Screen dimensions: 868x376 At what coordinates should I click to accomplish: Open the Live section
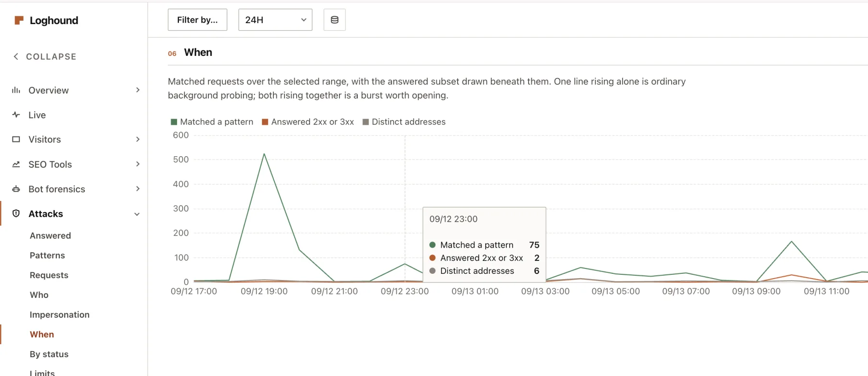pyautogui.click(x=37, y=115)
